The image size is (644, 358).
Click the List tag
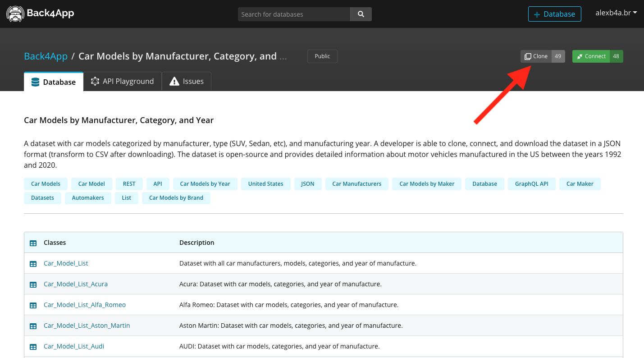pos(127,198)
